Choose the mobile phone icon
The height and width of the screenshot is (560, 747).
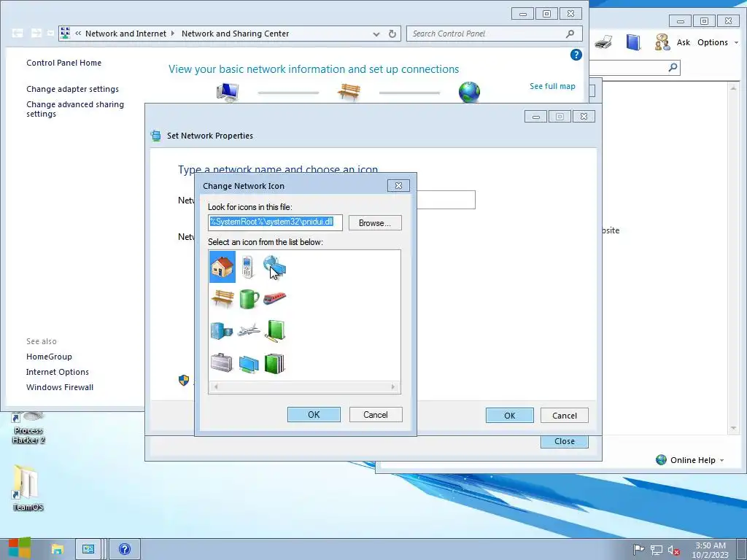coord(247,267)
